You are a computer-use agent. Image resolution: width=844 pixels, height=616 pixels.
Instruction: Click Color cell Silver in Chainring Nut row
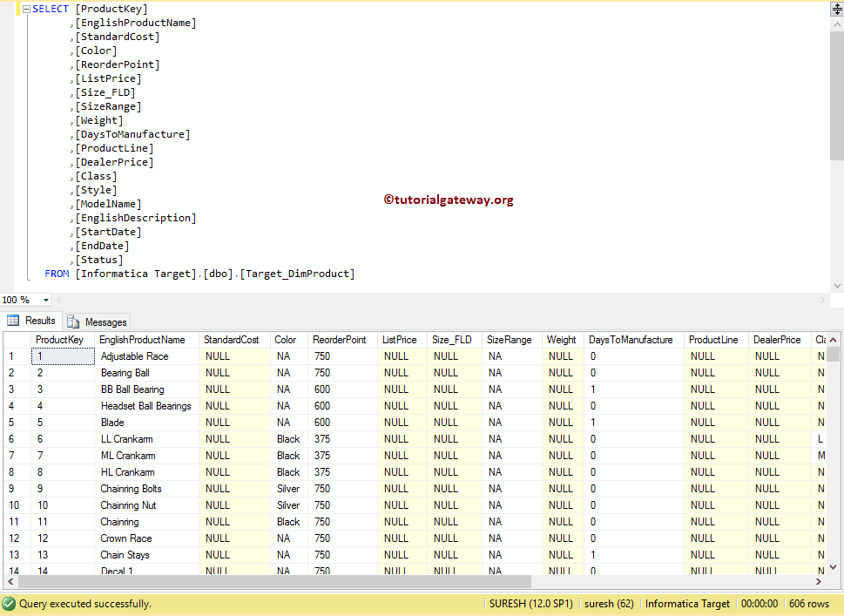pyautogui.click(x=289, y=505)
